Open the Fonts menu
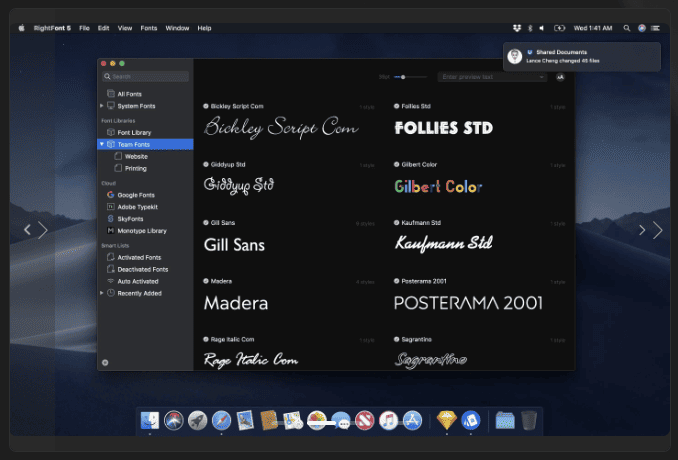The image size is (678, 460). click(149, 28)
